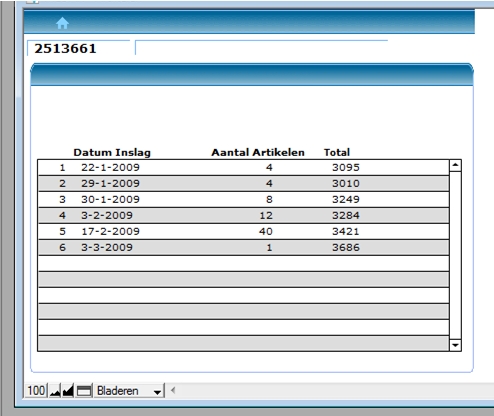This screenshot has height=416, width=494.
Task: Click the zoom out icon in status bar
Action: [x=55, y=391]
